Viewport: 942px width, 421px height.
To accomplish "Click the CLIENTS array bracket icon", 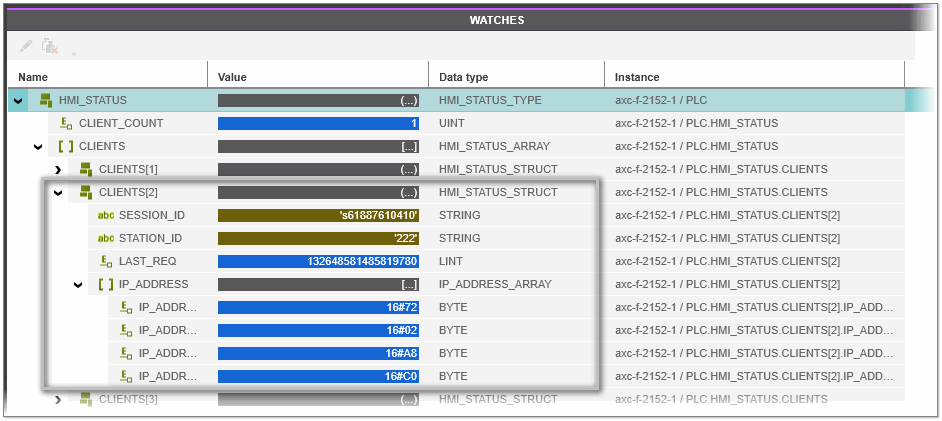I will click(x=66, y=146).
